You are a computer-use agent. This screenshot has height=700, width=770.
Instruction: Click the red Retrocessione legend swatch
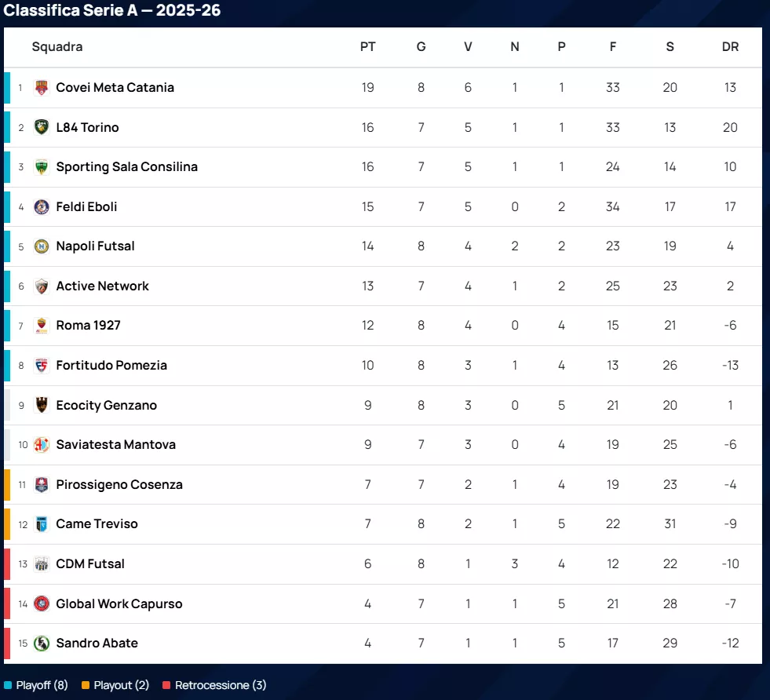pos(166,685)
